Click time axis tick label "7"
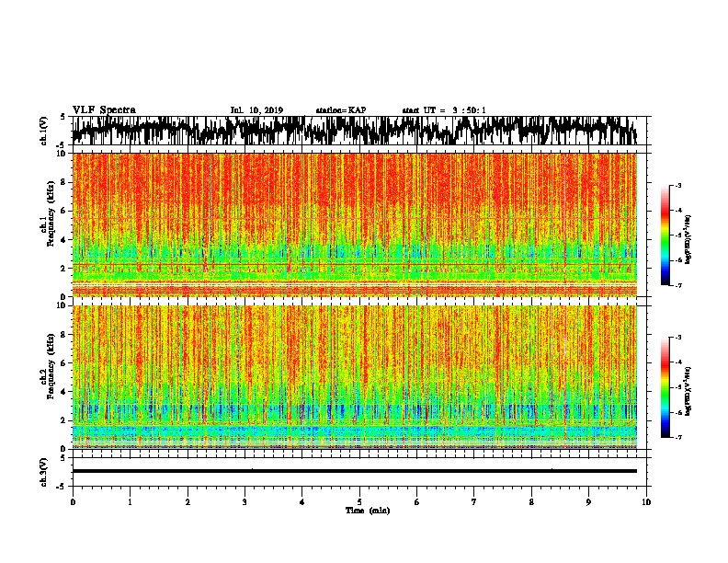The height and width of the screenshot is (563, 728). point(474,502)
